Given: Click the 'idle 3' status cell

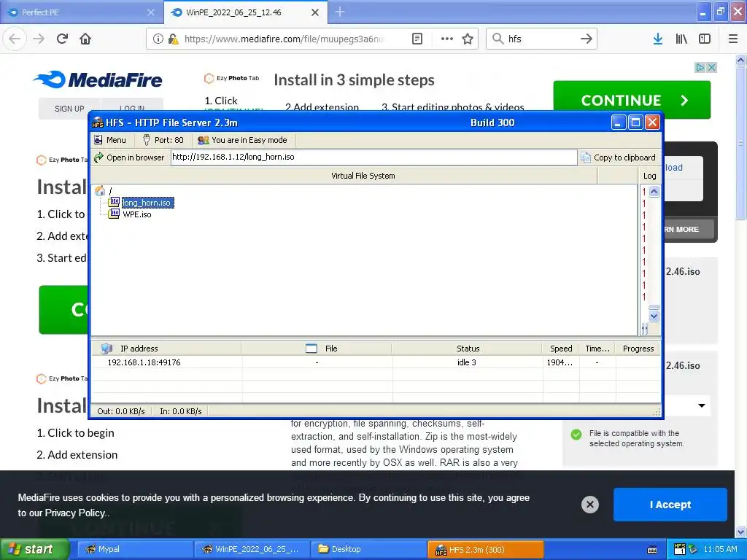Looking at the screenshot, I should point(466,362).
